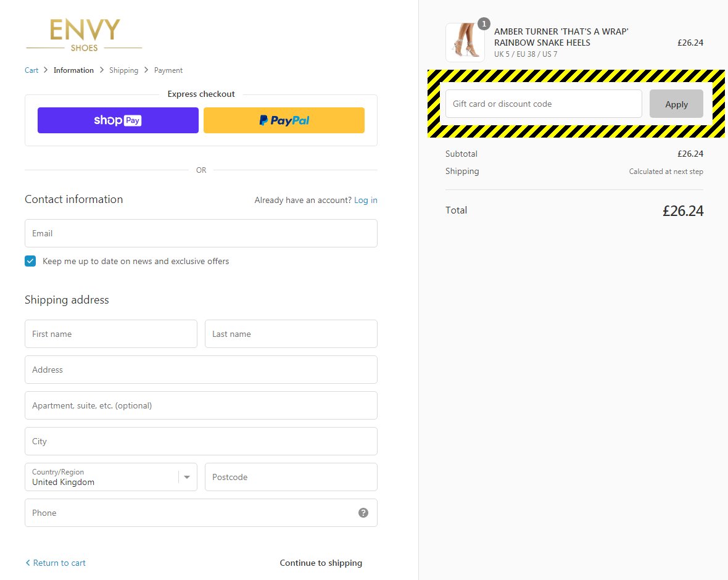The width and height of the screenshot is (728, 580).
Task: Pay with Shop Pay express checkout
Action: pos(117,120)
